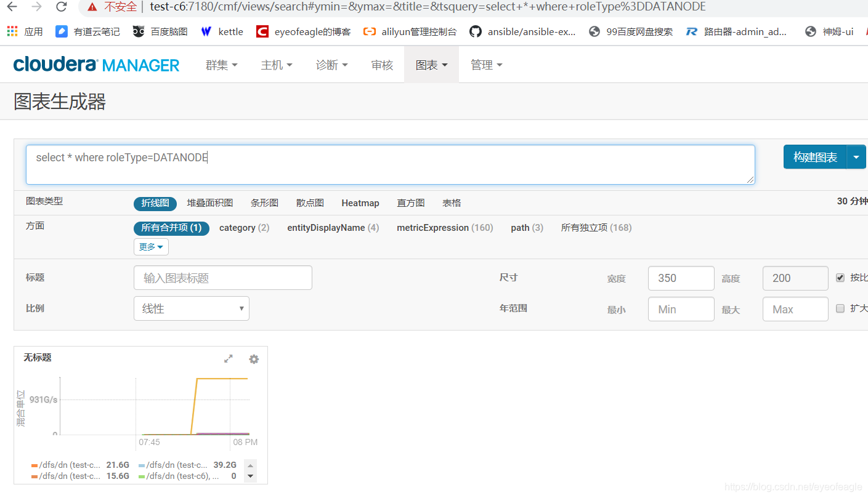Open the 主机 menu
This screenshot has width=868, height=498.
277,65
